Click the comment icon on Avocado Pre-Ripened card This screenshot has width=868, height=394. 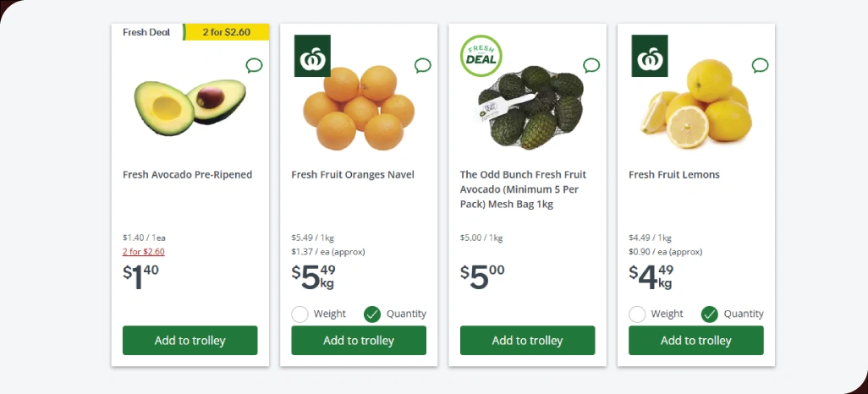(254, 65)
